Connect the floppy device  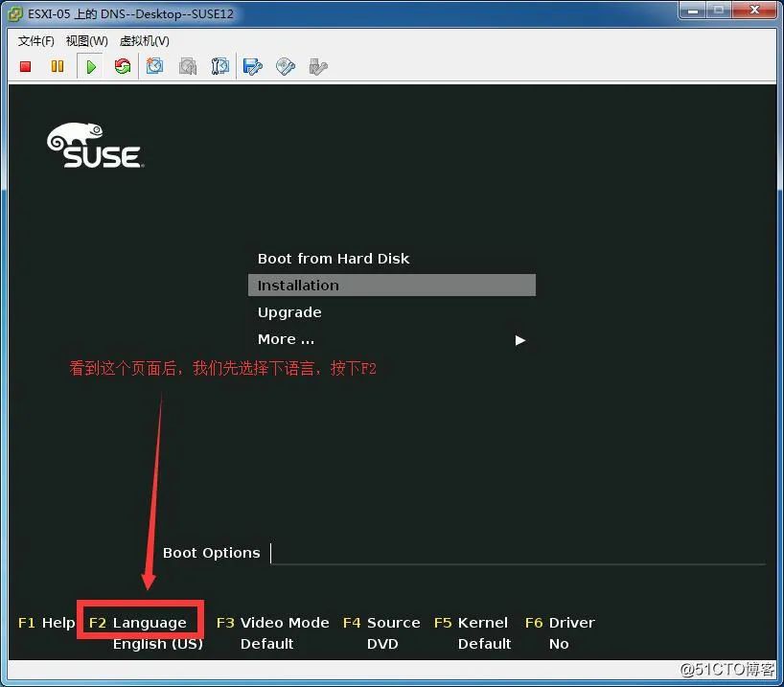pos(252,66)
